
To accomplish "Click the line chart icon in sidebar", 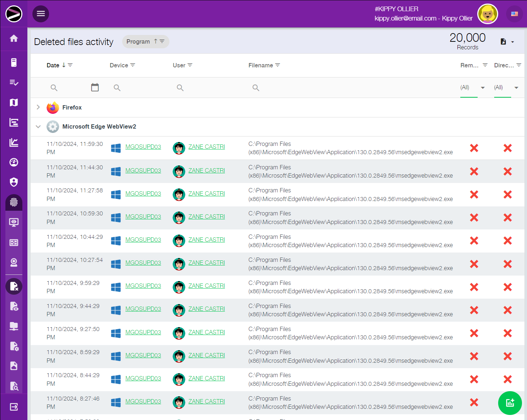I will tap(14, 143).
